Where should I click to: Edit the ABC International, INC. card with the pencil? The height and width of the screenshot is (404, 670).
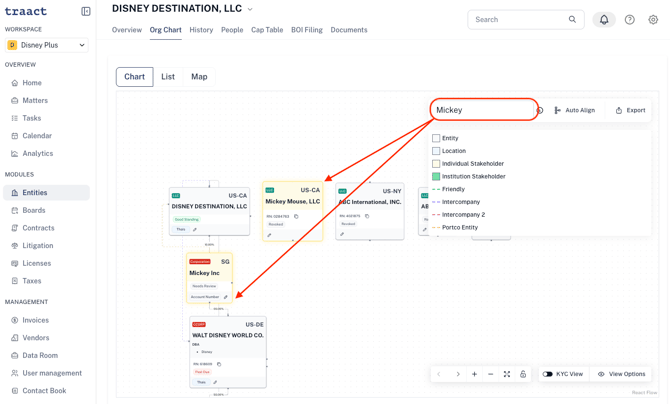coord(342,234)
